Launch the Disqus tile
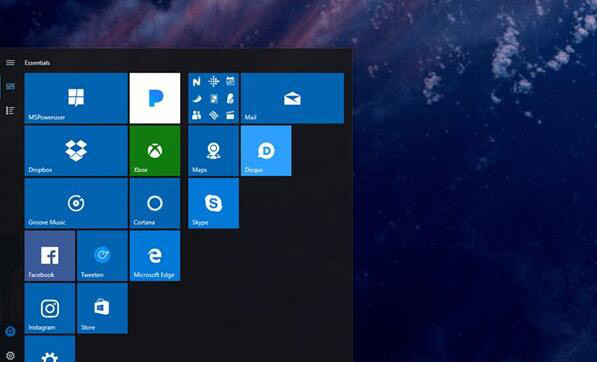Screen dimensions: 597x376 coord(266,151)
